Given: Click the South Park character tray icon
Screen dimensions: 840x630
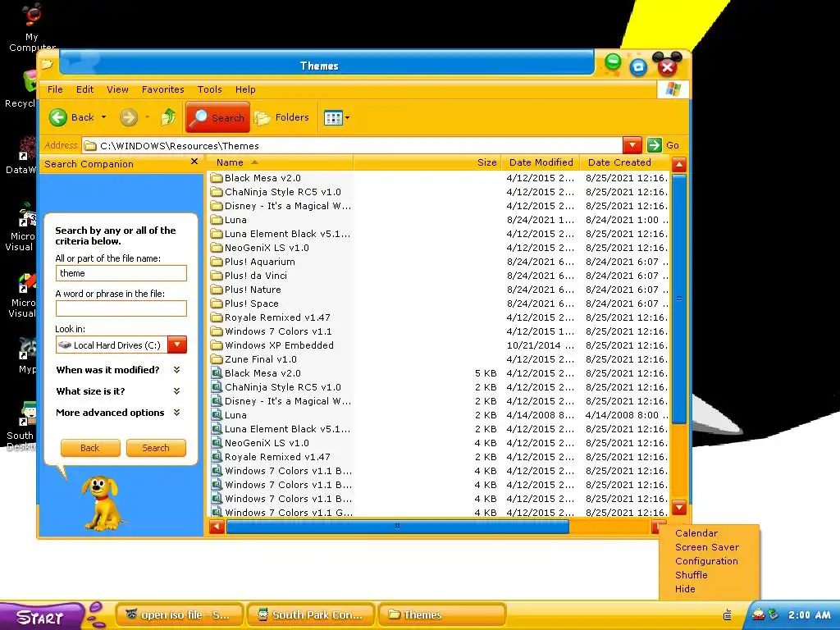Looking at the screenshot, I should click(x=759, y=614).
